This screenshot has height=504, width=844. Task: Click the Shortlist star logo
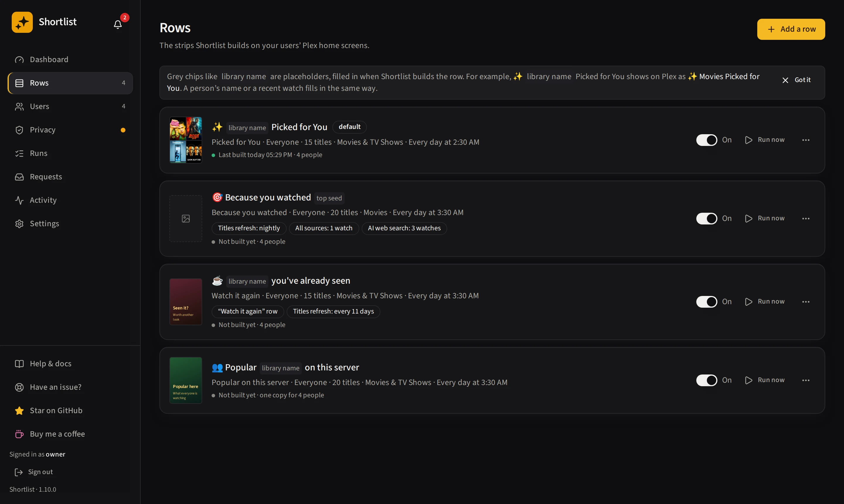[x=22, y=22]
